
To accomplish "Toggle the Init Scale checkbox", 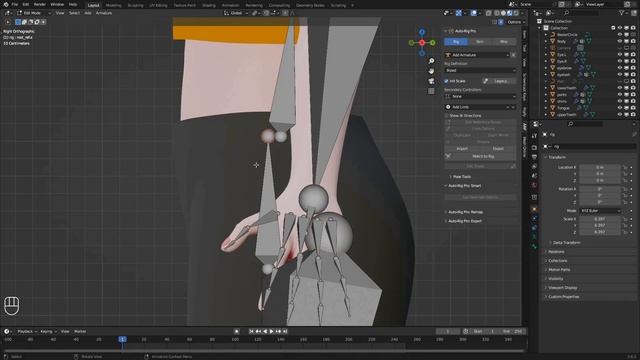I will click(447, 81).
